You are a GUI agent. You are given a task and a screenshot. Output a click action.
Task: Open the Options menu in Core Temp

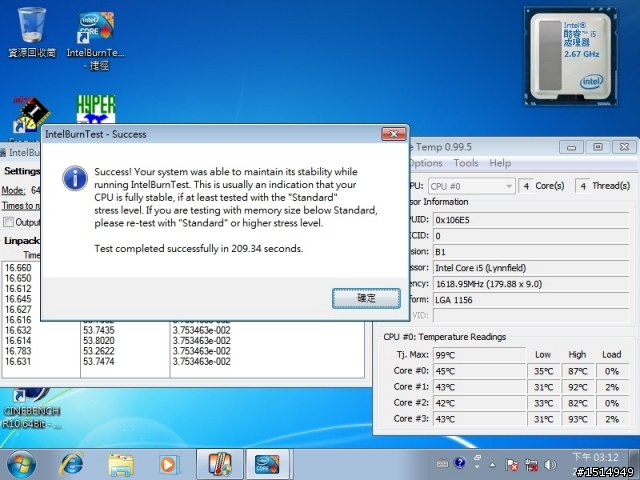click(425, 163)
